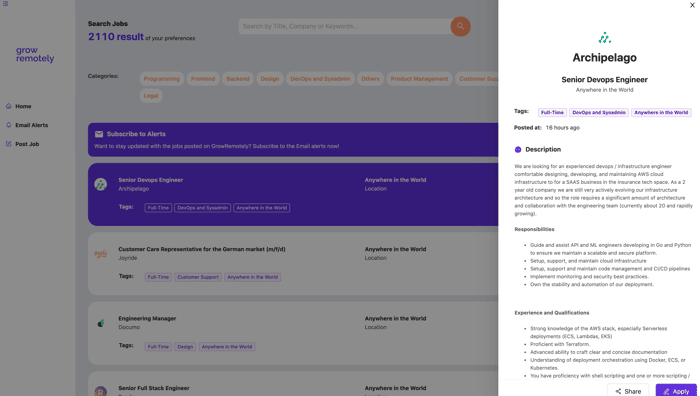Screen dimensions: 700x396
Task: Go to Home in sidebar
Action: coord(23,106)
